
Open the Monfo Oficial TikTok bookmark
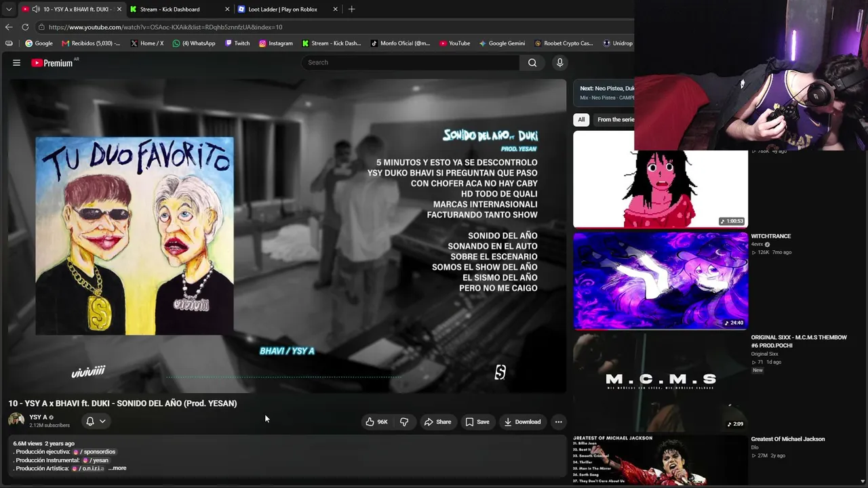pyautogui.click(x=400, y=43)
